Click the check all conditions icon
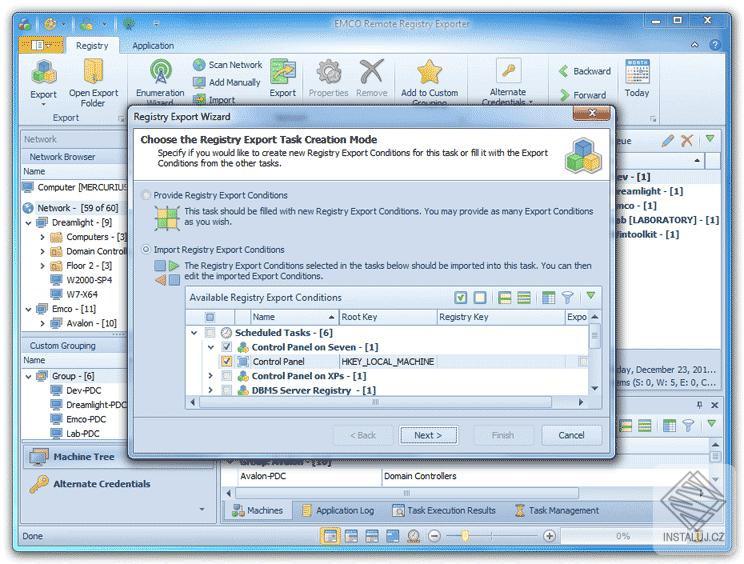This screenshot has width=744, height=564. (460, 297)
